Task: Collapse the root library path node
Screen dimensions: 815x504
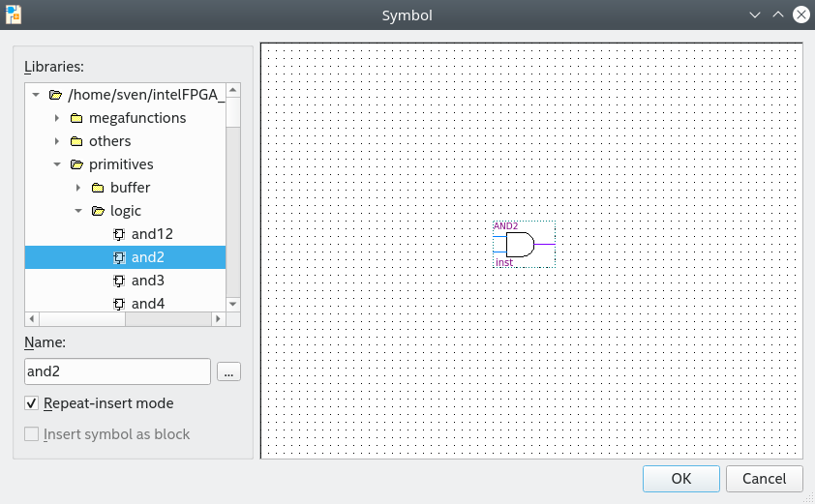Action: 36,95
